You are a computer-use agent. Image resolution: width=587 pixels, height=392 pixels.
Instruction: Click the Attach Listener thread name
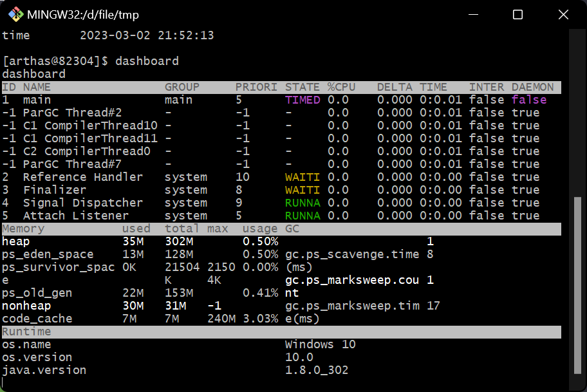click(76, 216)
